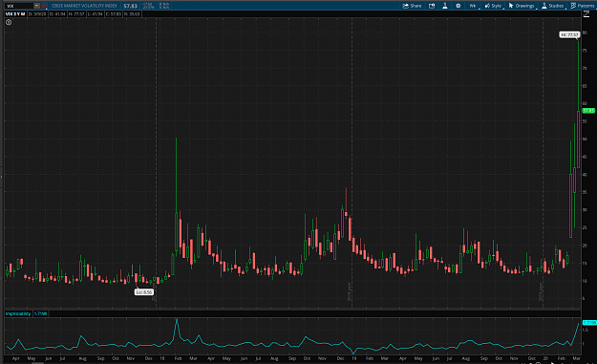Click the CBOE MARKET VOLATILITY INDEX title
Image resolution: width=597 pixels, height=364 pixels.
[x=84, y=6]
